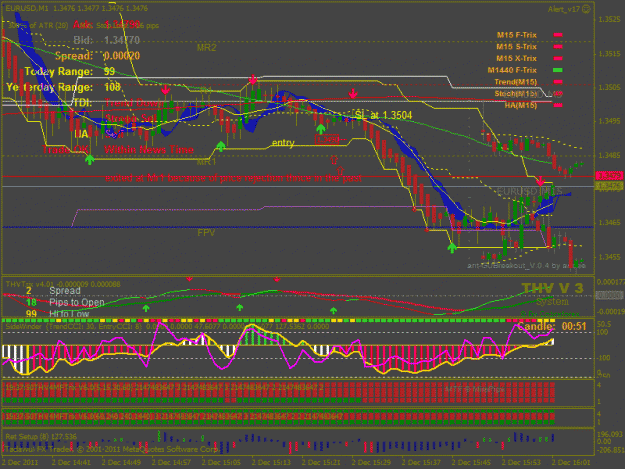Click the 2 Dec 16:01 time axis label
Viewport: 625px width, 469px height.
click(x=571, y=462)
